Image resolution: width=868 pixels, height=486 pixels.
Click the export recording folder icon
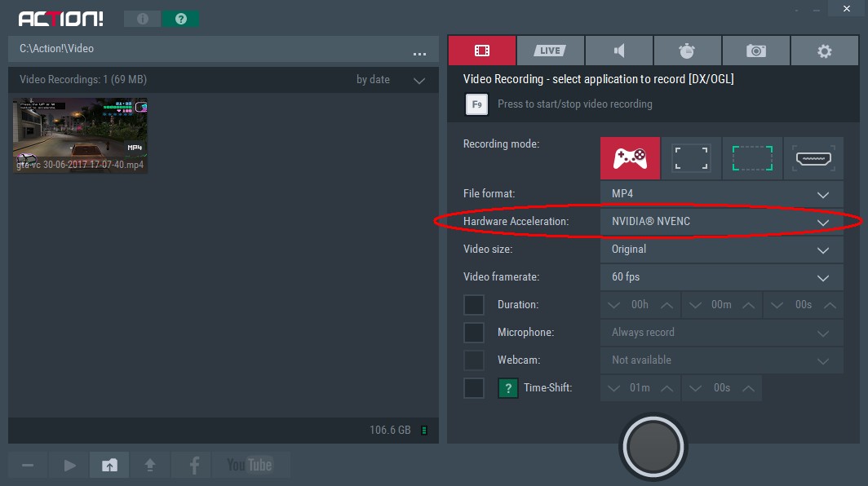pos(109,465)
